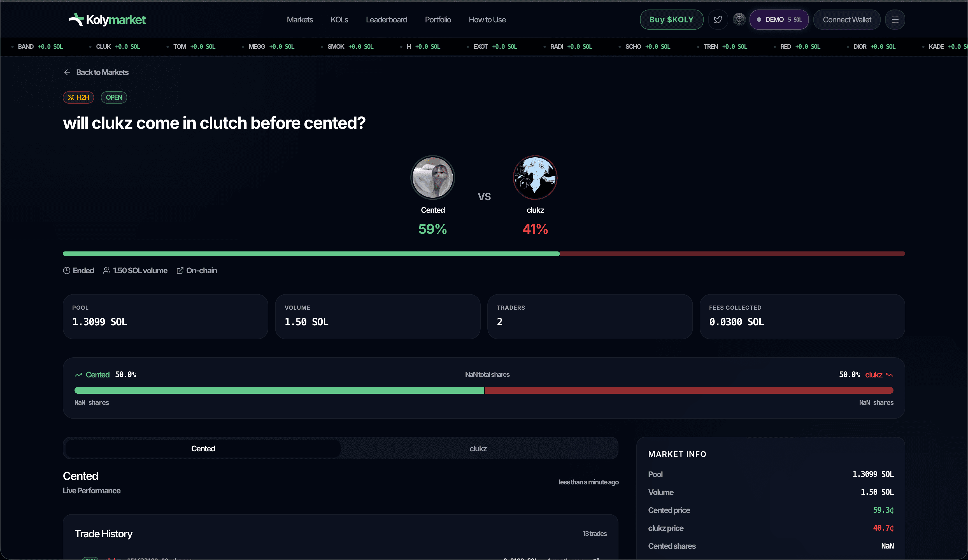The image size is (968, 560).
Task: Click the FEES COLLECTED 0.0300 SOL card
Action: [802, 316]
